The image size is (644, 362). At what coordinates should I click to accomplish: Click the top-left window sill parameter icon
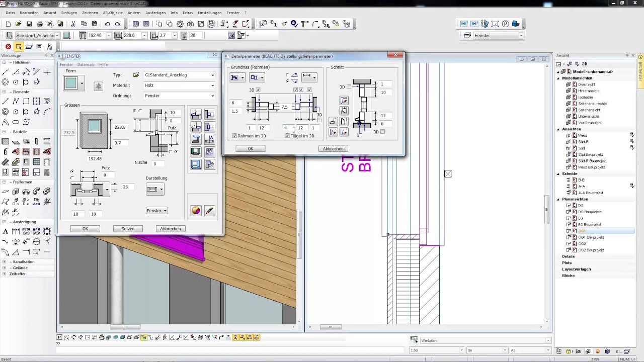(x=196, y=114)
